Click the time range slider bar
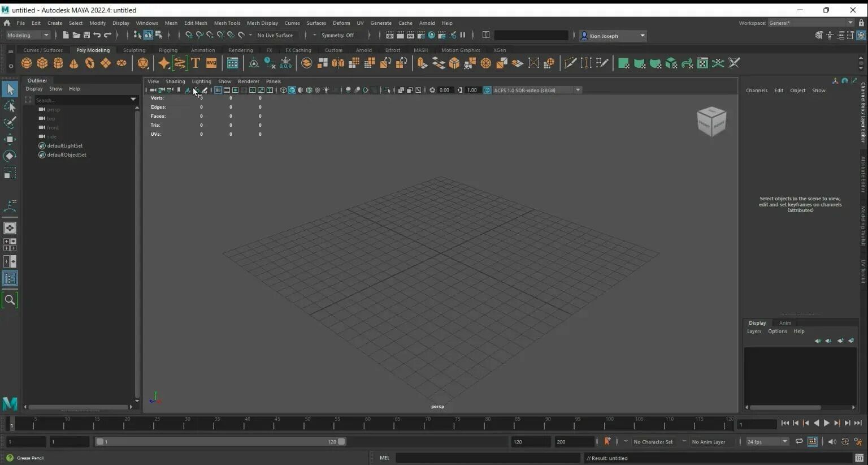Viewport: 868px width, 465px height. tap(220, 442)
